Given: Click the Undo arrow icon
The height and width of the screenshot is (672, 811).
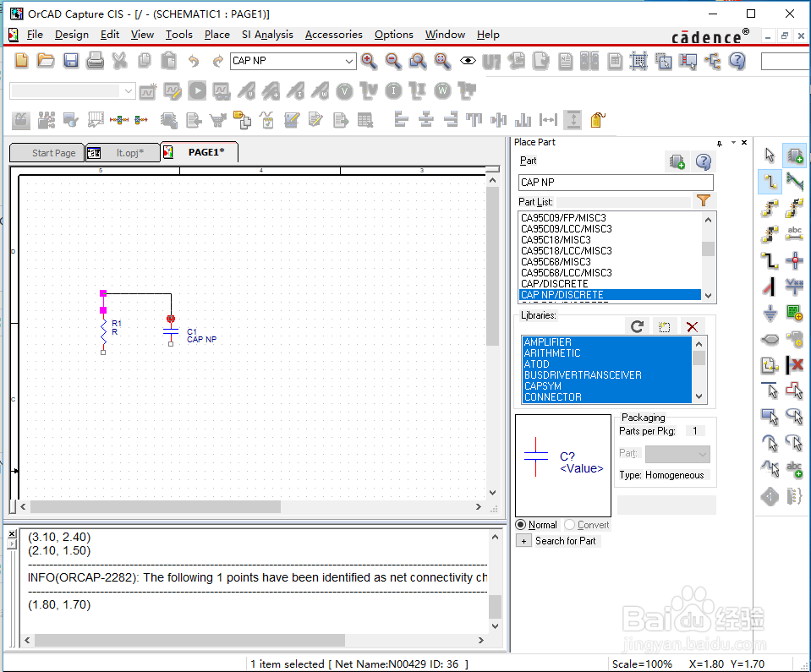Looking at the screenshot, I should pyautogui.click(x=194, y=61).
